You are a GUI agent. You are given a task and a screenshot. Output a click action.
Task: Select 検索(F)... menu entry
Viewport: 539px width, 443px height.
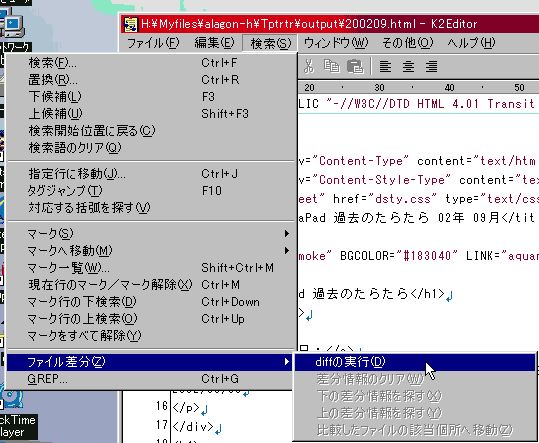150,63
